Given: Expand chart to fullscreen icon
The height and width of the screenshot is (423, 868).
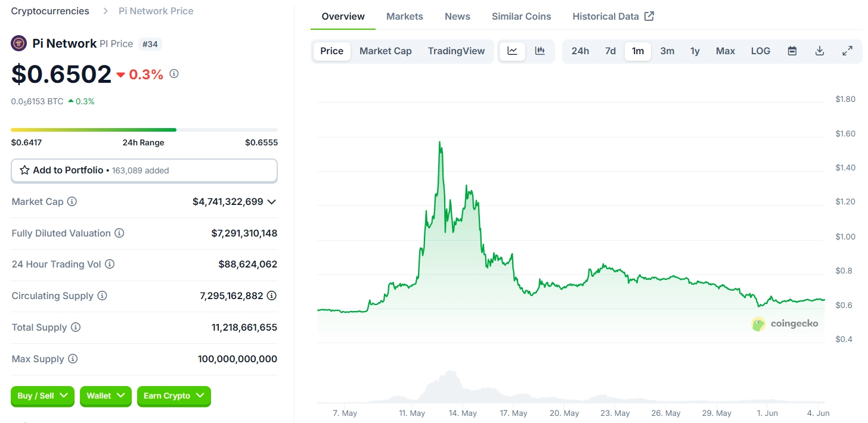Looking at the screenshot, I should 847,51.
